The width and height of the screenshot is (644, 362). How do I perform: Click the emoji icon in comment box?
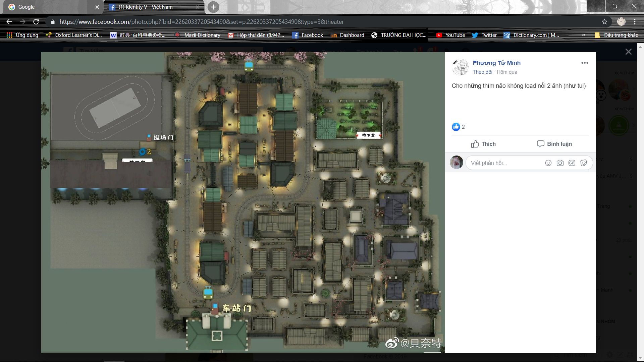pyautogui.click(x=548, y=163)
